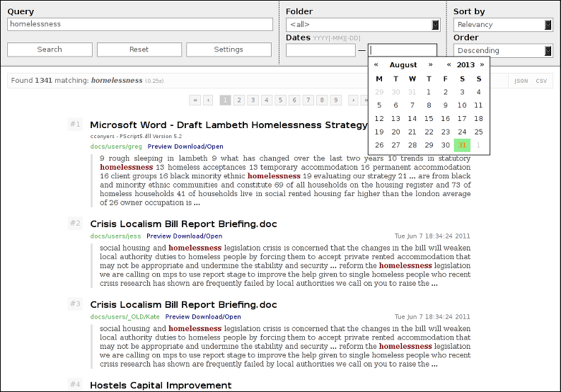Select August 1 in the calendar

tap(429, 92)
